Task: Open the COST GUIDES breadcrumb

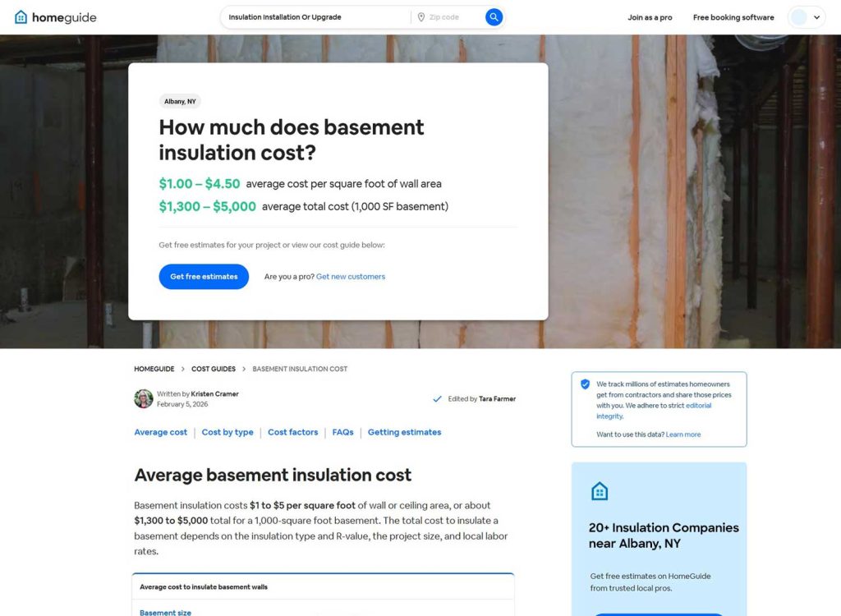Action: click(x=214, y=369)
